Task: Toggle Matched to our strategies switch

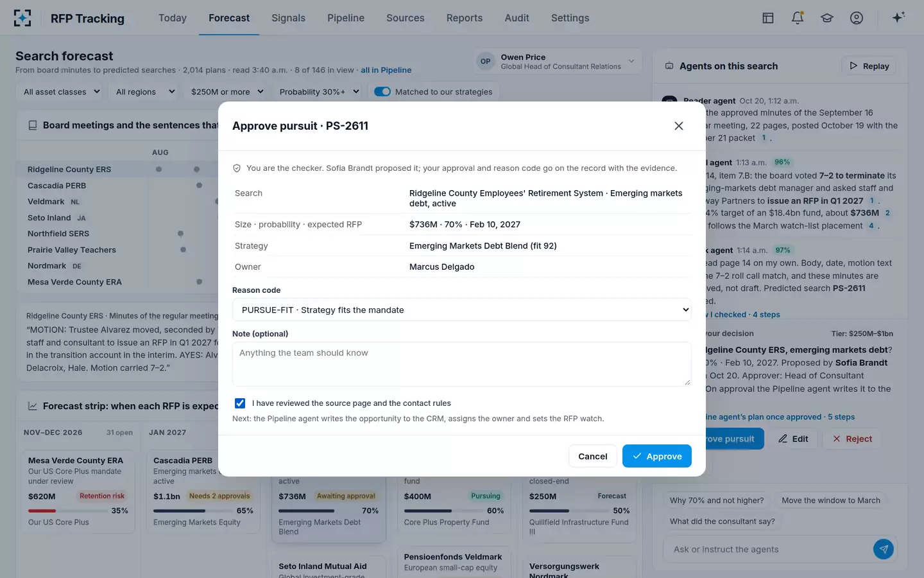Action: tap(382, 92)
